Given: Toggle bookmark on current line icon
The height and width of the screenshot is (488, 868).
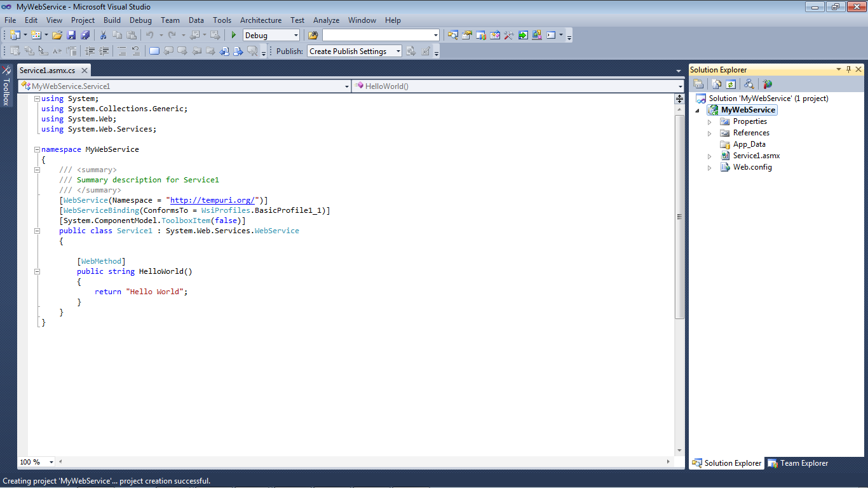Looking at the screenshot, I should (154, 51).
